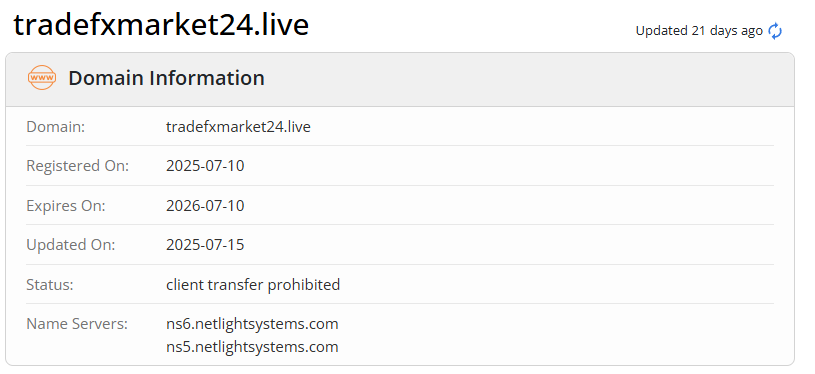This screenshot has height=374, width=815.
Task: Select the tradefxmarket24.live domain value
Action: tap(238, 127)
